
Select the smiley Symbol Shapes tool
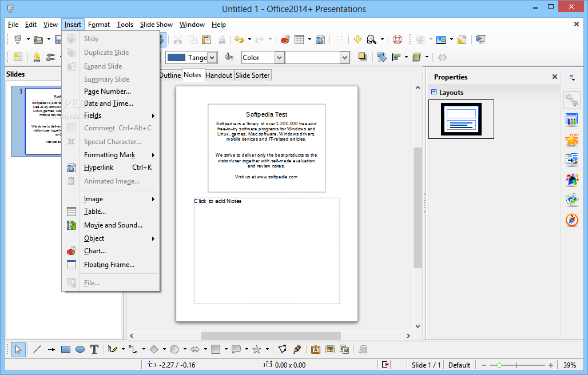174,349
